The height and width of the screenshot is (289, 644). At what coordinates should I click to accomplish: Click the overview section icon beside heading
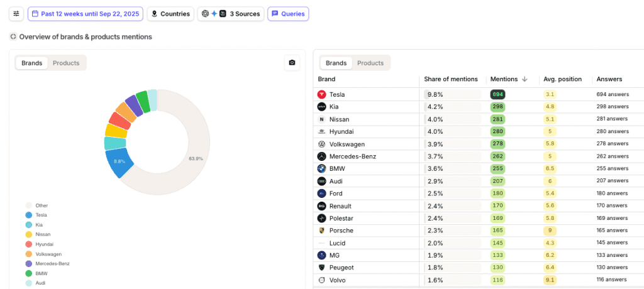pos(13,37)
